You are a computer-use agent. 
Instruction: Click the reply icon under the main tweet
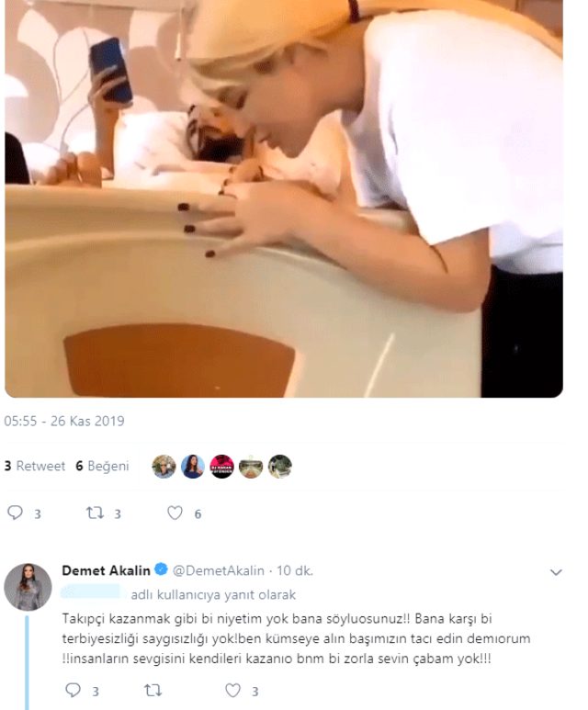(15, 513)
